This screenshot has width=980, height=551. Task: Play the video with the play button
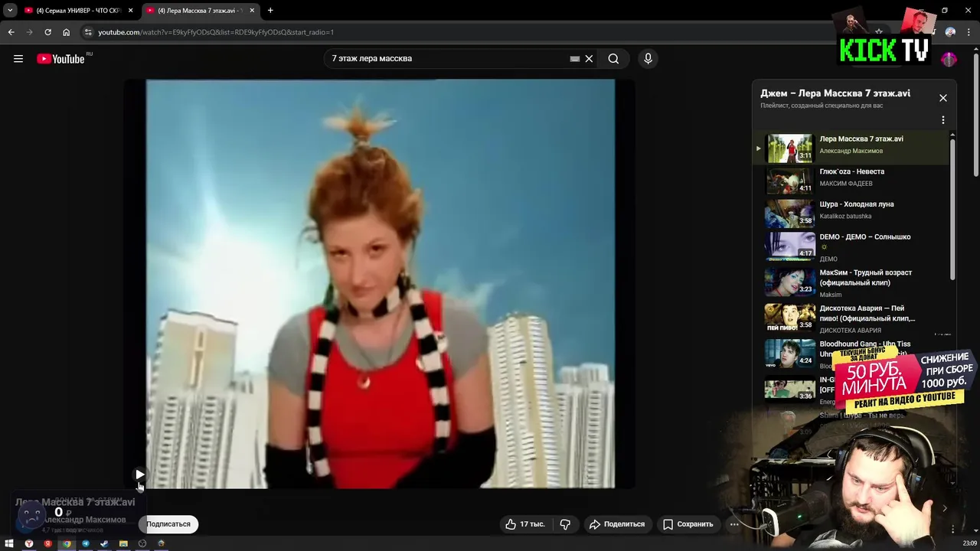click(139, 474)
